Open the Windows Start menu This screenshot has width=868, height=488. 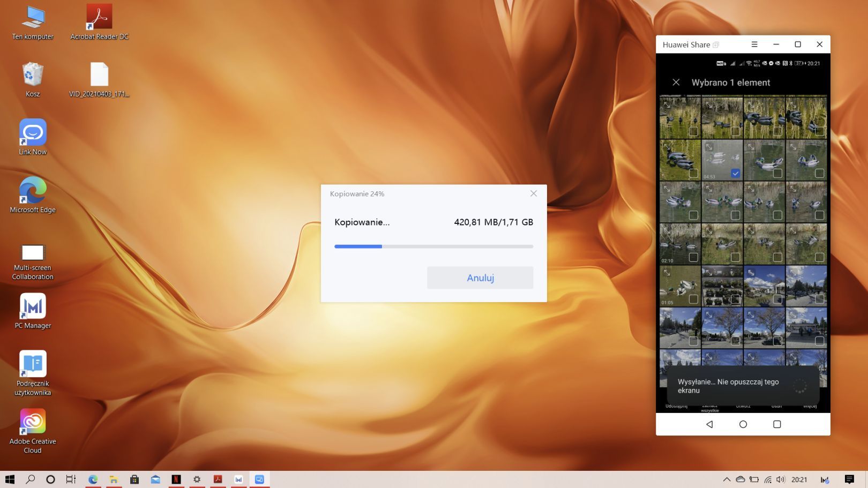pos(10,479)
